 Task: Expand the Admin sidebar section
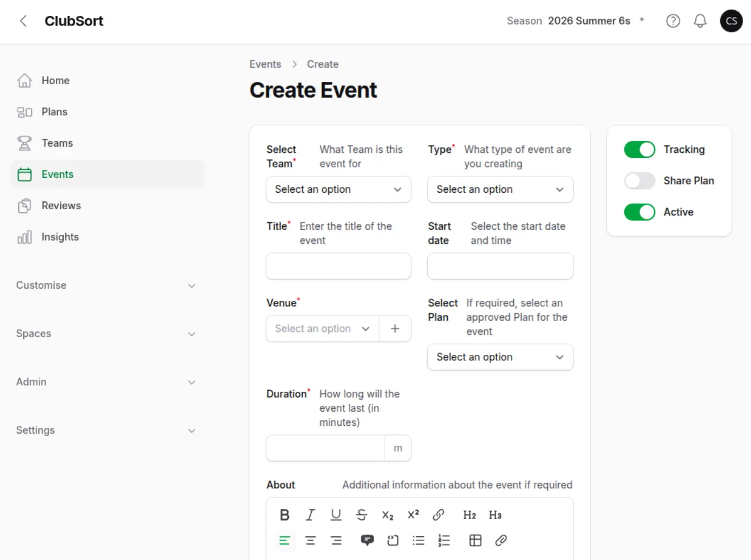tap(106, 382)
